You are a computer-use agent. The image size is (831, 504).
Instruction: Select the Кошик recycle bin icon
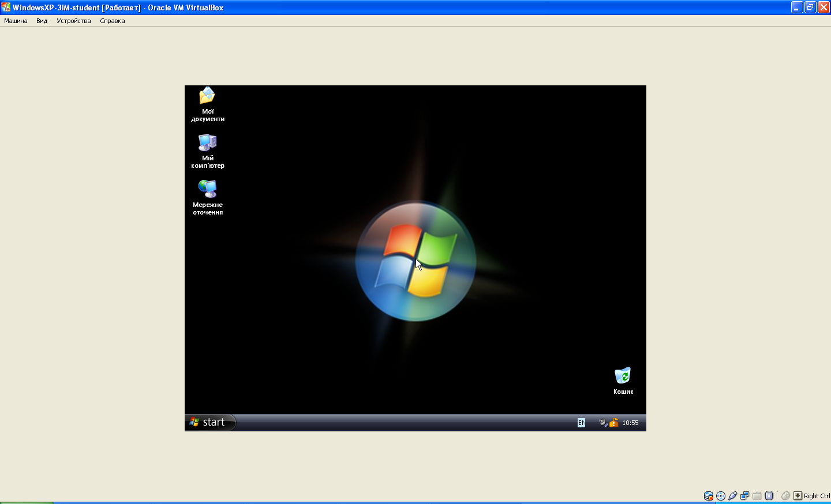click(623, 381)
